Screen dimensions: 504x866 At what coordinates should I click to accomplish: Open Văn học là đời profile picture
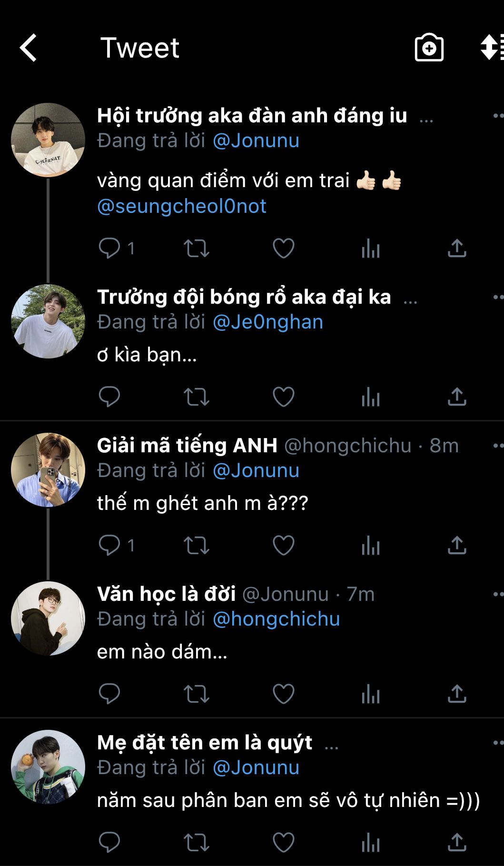(x=48, y=618)
